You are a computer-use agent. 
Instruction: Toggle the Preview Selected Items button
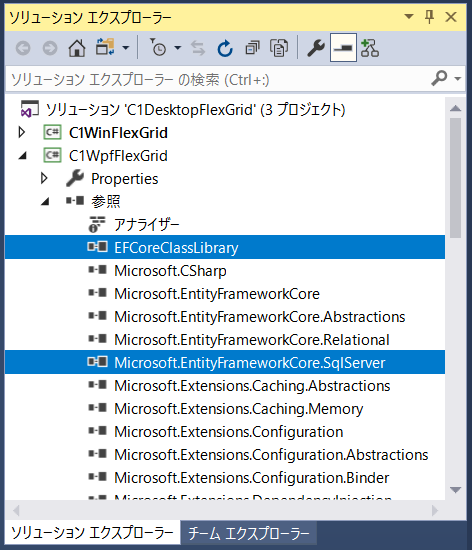[343, 48]
